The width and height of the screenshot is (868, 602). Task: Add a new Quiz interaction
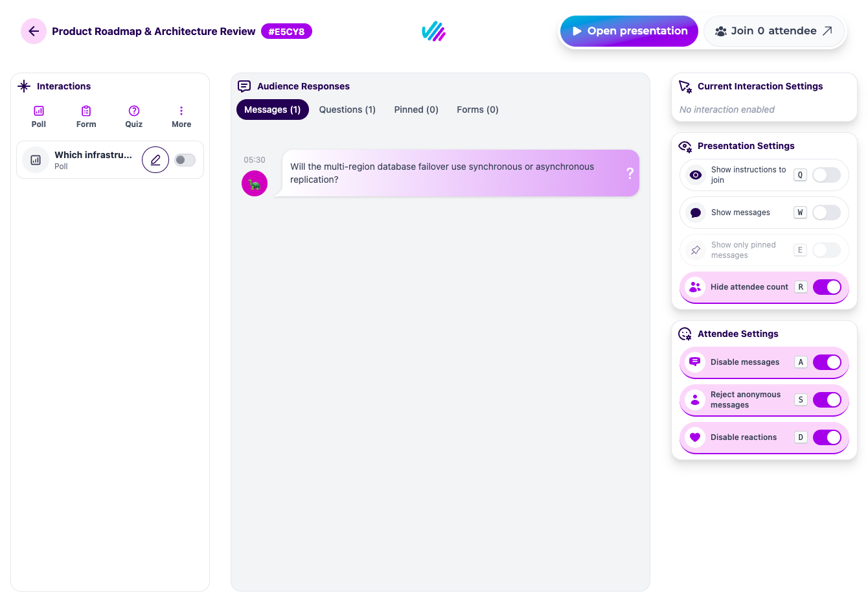click(134, 117)
